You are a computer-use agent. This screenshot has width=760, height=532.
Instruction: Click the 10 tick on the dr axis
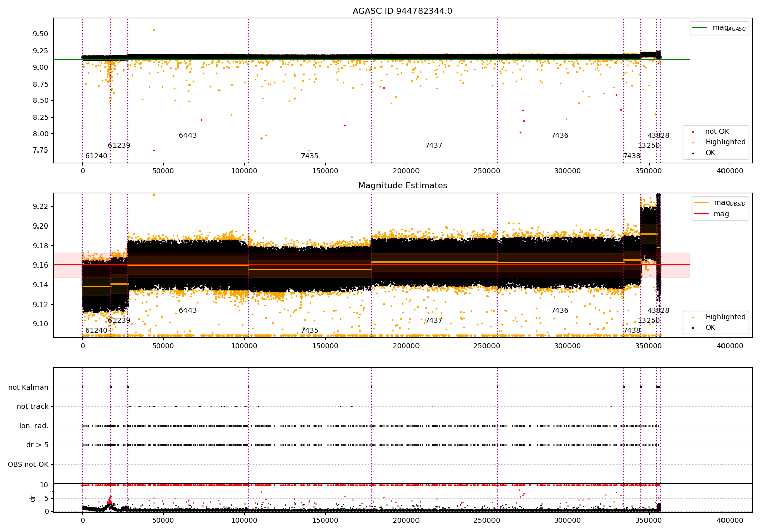[x=44, y=485]
